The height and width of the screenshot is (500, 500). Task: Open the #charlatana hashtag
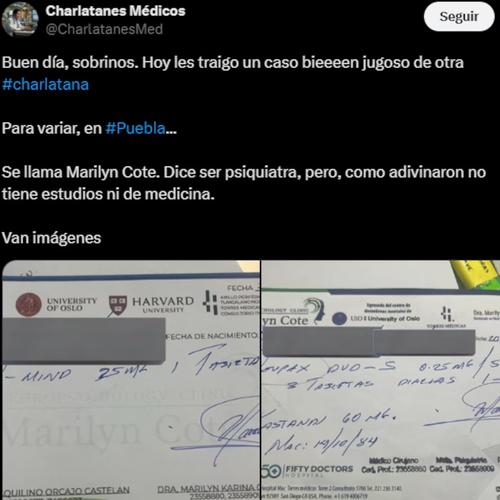(45, 85)
